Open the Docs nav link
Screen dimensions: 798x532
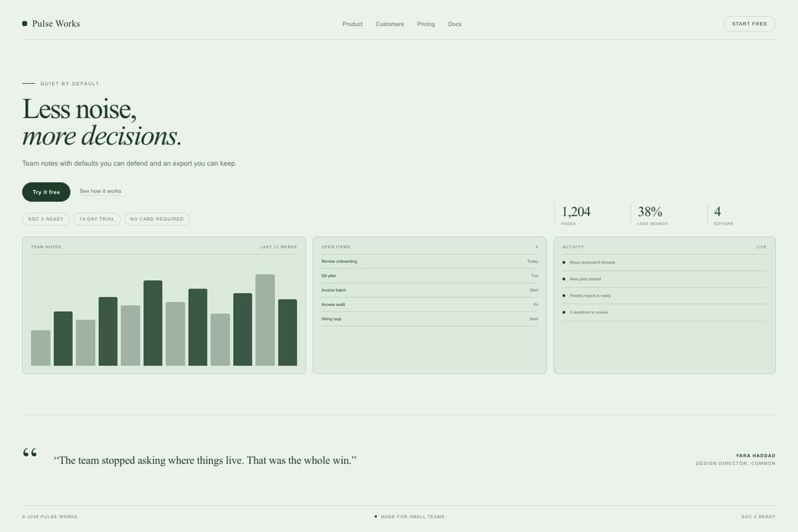[x=455, y=24]
